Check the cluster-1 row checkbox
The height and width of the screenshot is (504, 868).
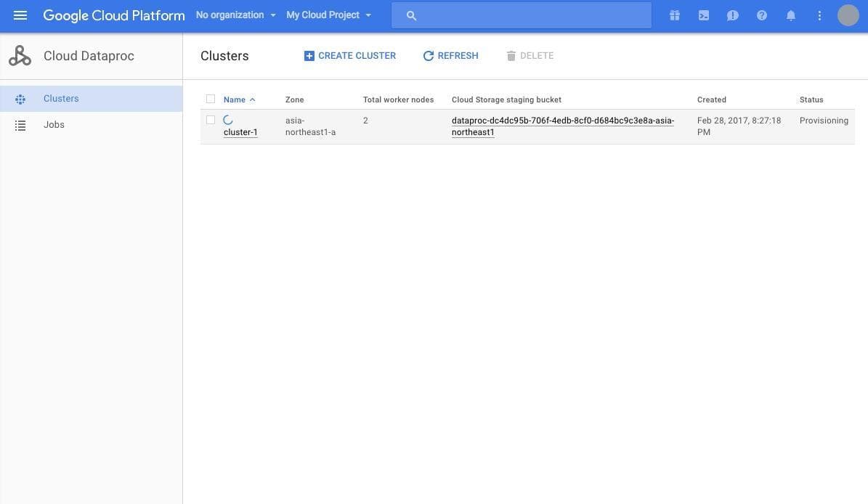[211, 120]
